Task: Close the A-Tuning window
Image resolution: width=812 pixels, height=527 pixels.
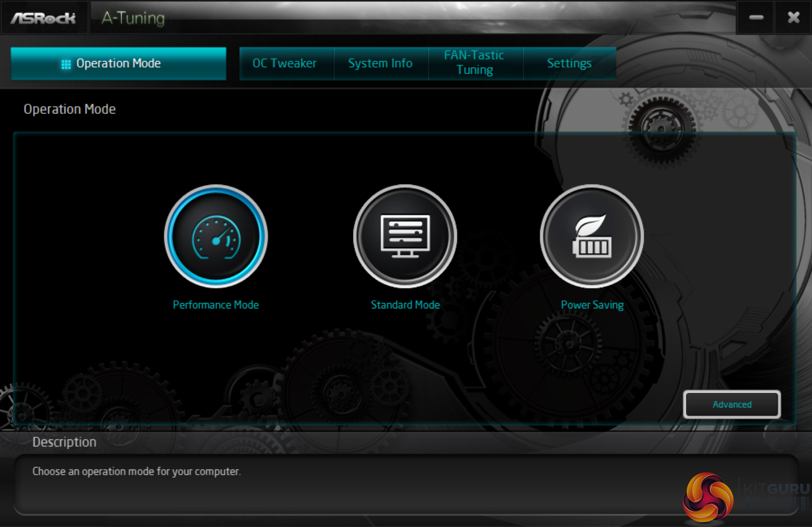Action: tap(794, 17)
